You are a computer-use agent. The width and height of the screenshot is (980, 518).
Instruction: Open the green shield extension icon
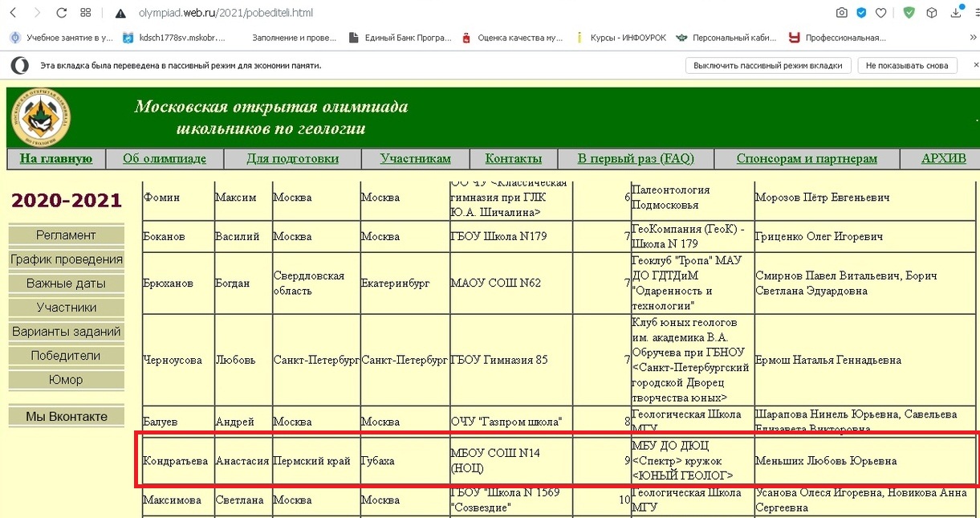click(909, 13)
